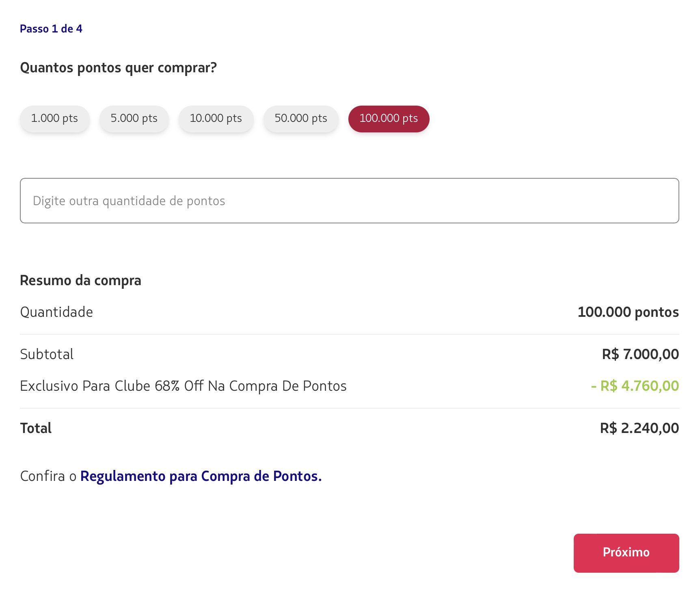Focus the 'Digite outra quantidade de pontos' field
This screenshot has width=700, height=593.
pos(349,201)
